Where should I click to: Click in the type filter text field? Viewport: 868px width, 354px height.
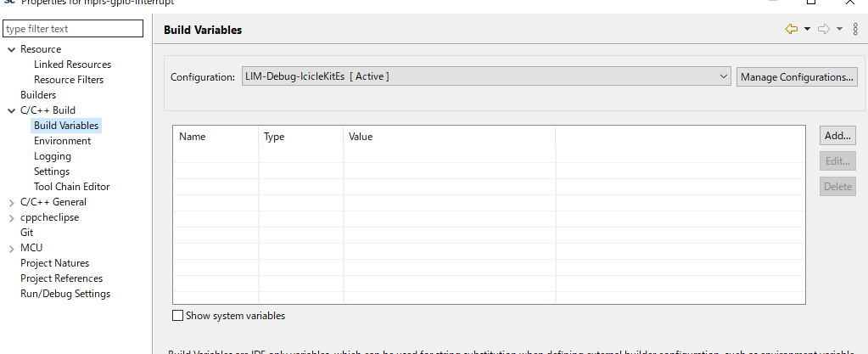(x=72, y=29)
